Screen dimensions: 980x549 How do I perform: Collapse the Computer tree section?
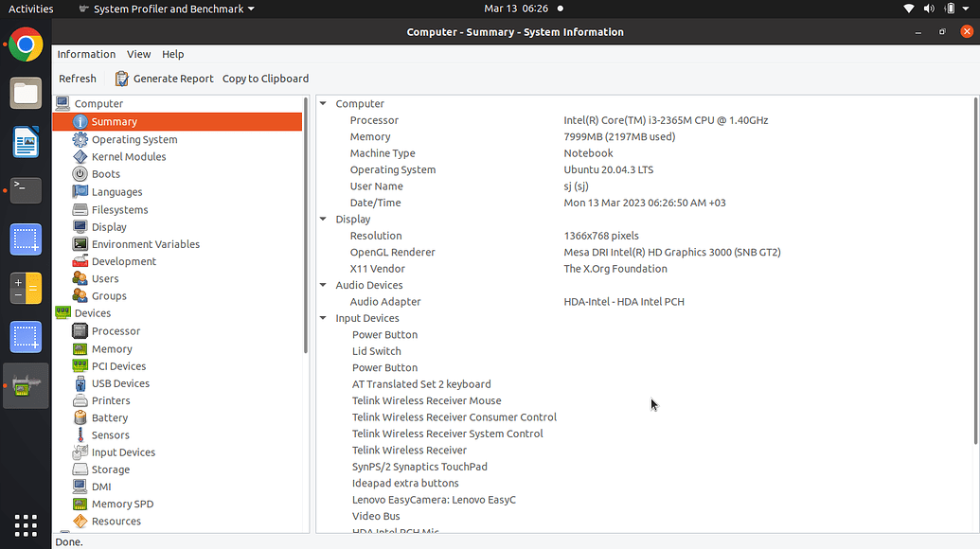[x=322, y=103]
